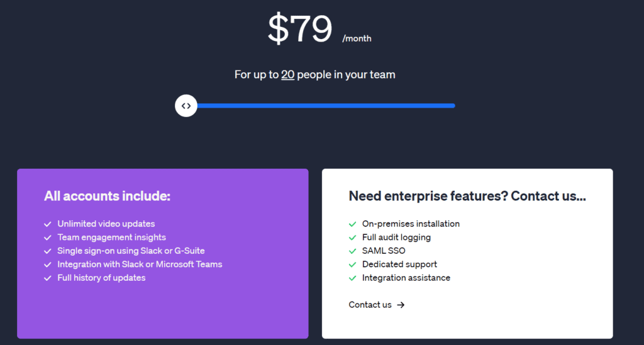
Task: Click the blue team size slider track
Action: pyautogui.click(x=326, y=106)
